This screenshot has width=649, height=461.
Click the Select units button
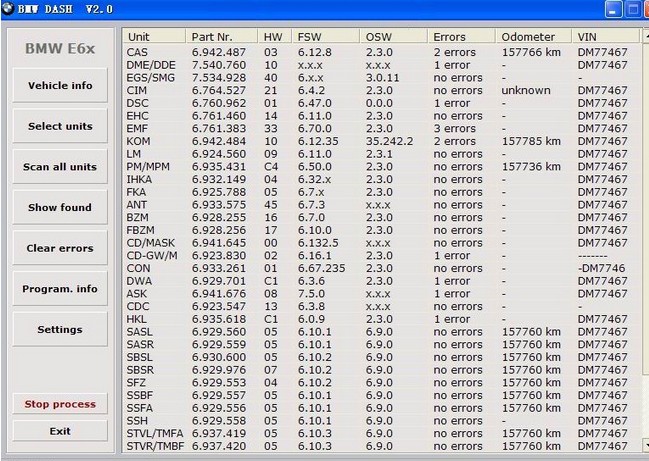(60, 126)
